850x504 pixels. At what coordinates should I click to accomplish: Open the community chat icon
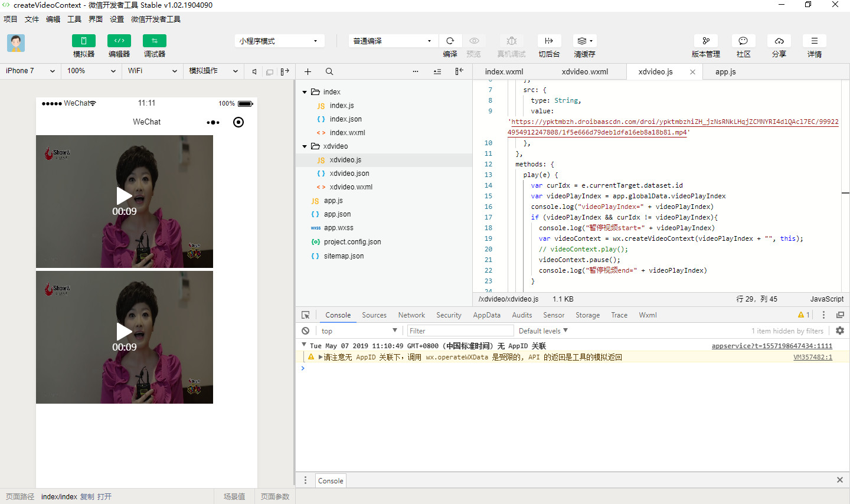point(743,41)
